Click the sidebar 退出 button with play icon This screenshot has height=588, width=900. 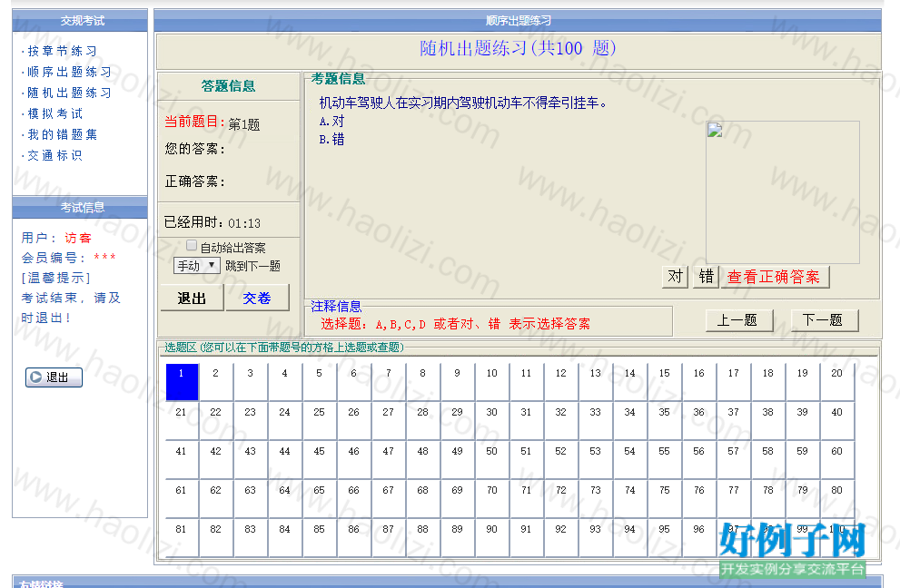tap(54, 377)
